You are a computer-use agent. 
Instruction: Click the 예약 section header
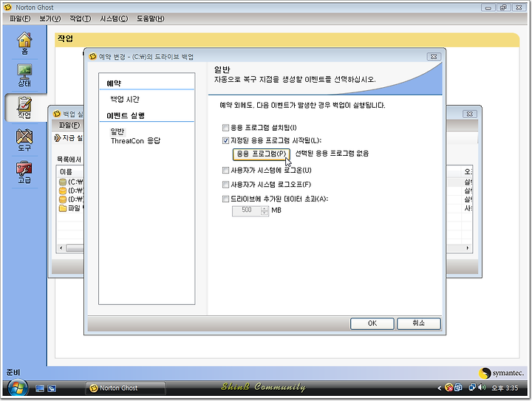pos(114,83)
